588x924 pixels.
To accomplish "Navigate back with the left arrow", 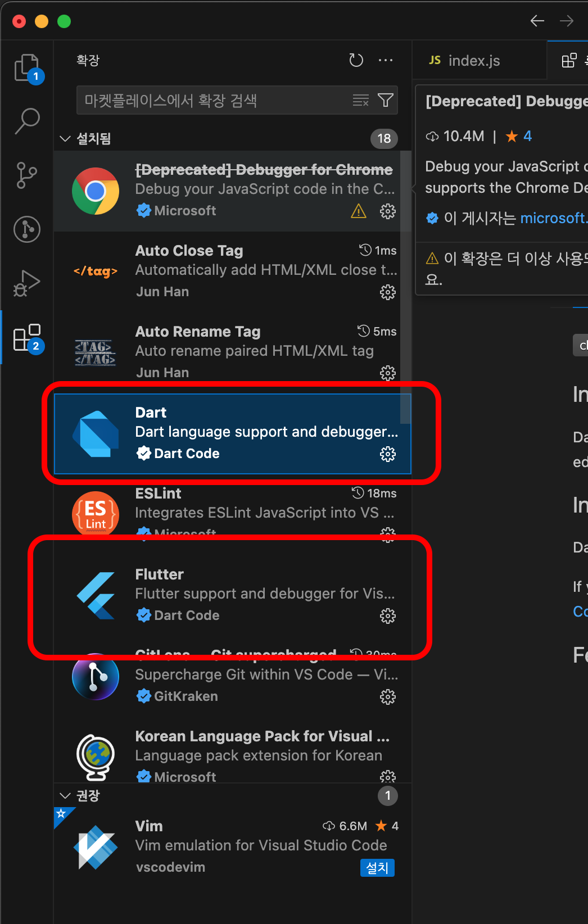I will click(537, 21).
